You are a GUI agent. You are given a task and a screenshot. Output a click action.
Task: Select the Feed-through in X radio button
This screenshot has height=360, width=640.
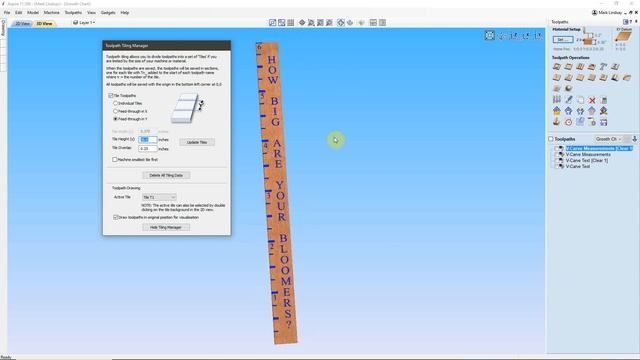pos(116,111)
